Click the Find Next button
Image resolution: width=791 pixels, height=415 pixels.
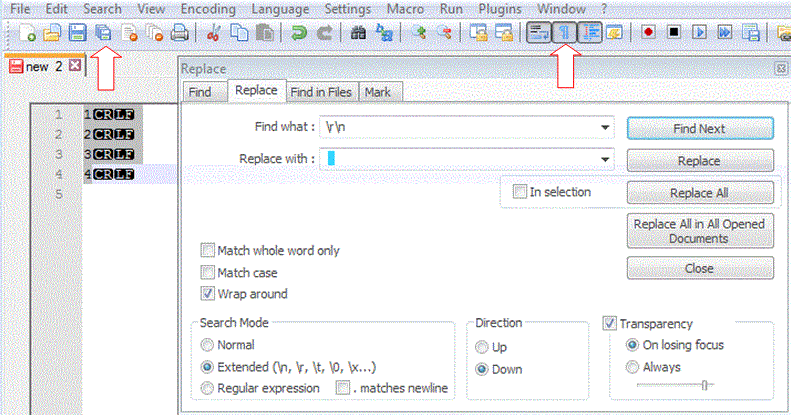click(x=700, y=129)
